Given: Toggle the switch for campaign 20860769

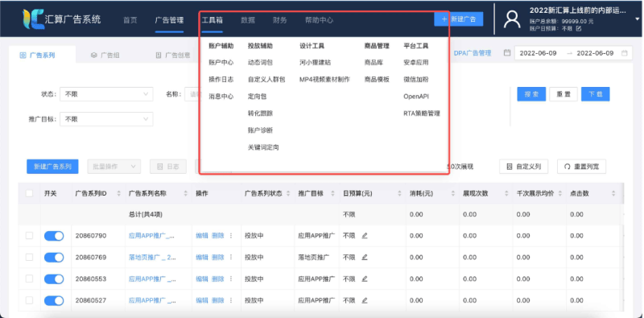Looking at the screenshot, I should (54, 257).
